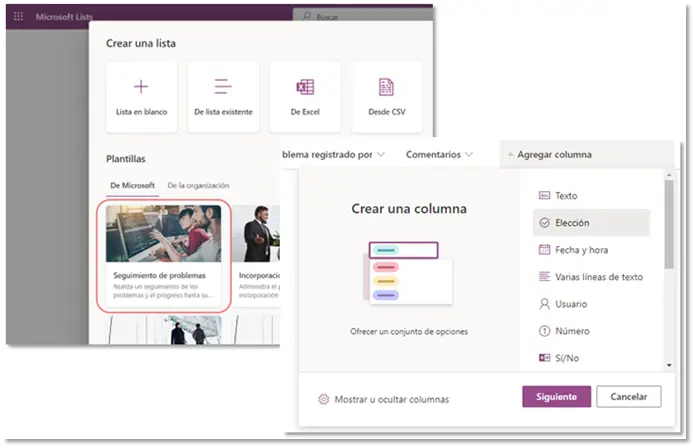The height and width of the screenshot is (448, 695).
Task: Click the Usuario person icon
Action: click(x=544, y=304)
